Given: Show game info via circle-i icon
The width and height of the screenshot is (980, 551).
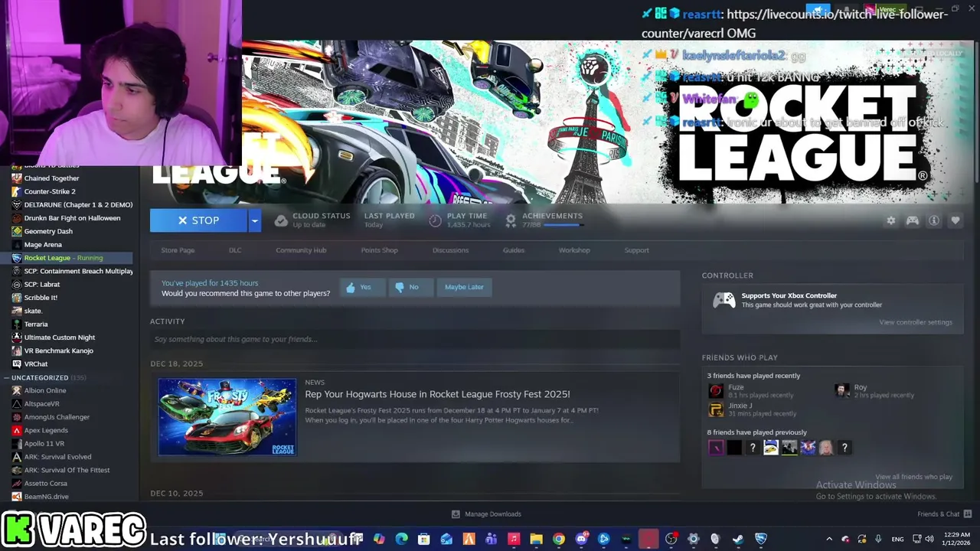Looking at the screenshot, I should pos(934,220).
